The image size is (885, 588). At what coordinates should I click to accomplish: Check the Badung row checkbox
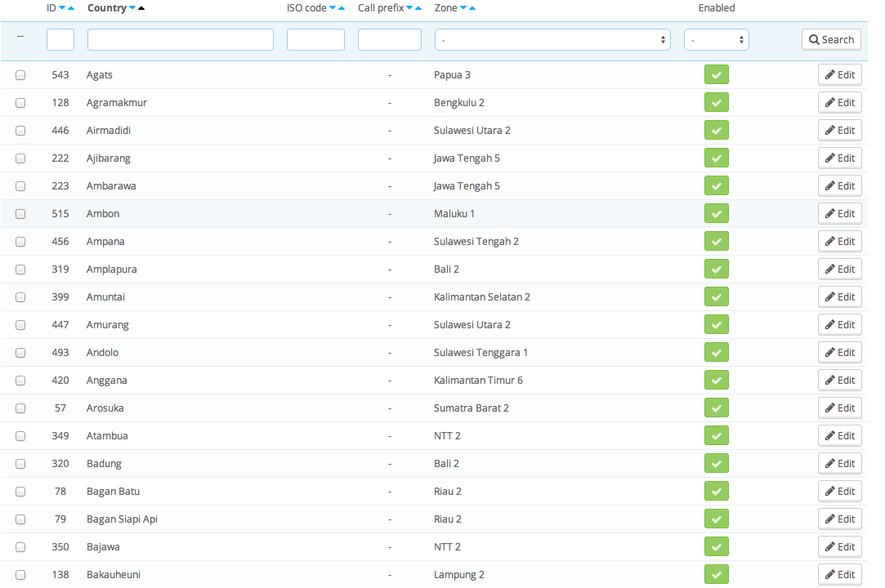20,464
